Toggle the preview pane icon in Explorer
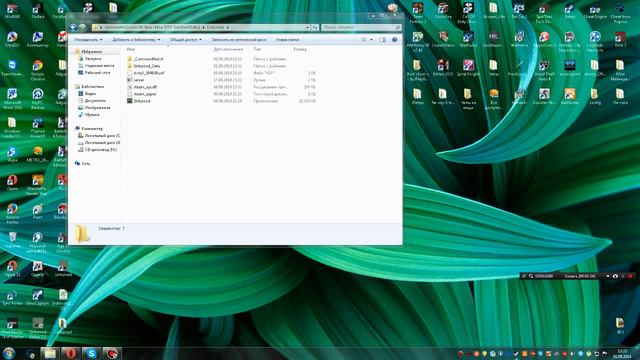 tap(382, 40)
